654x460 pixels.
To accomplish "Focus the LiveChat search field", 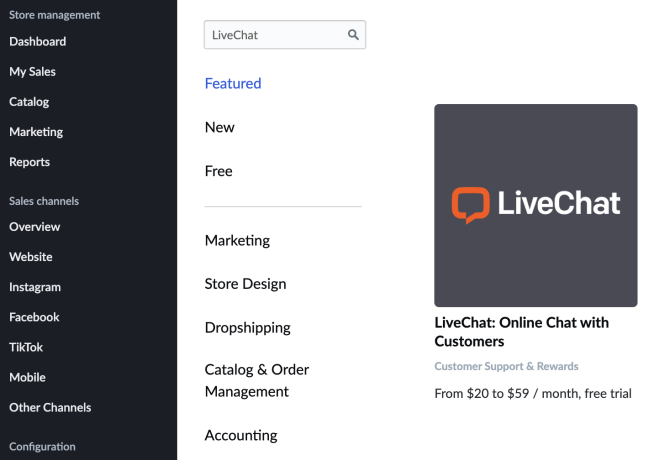I will click(x=284, y=35).
